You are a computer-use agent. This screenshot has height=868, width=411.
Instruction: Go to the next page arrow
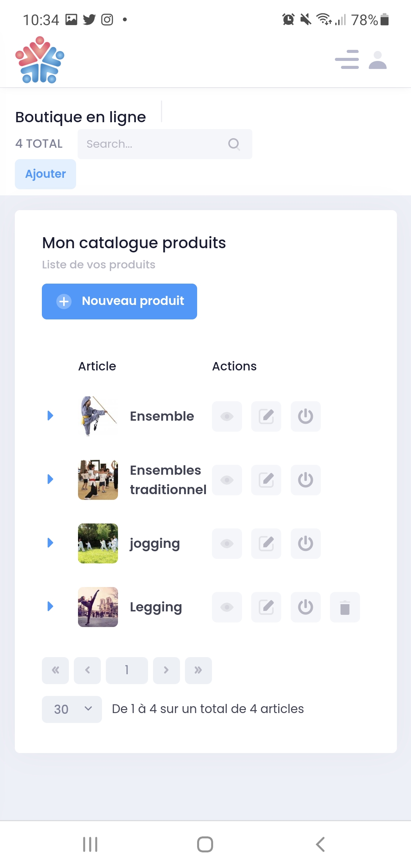(x=166, y=670)
